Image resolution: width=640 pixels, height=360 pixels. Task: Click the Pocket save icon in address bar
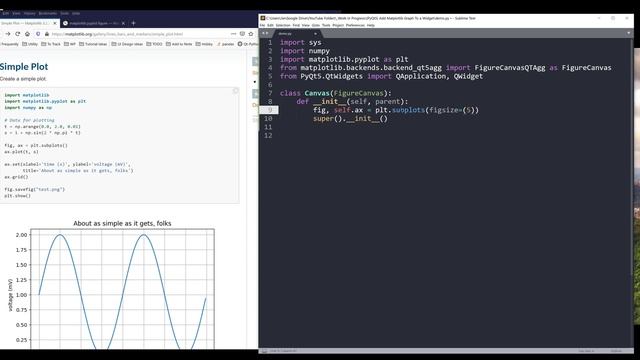coord(242,34)
